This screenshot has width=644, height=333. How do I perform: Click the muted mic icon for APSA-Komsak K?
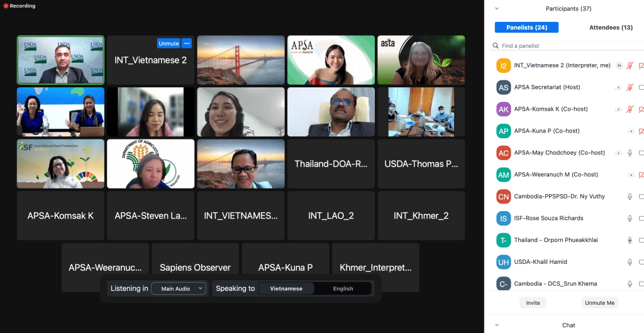coord(630,109)
